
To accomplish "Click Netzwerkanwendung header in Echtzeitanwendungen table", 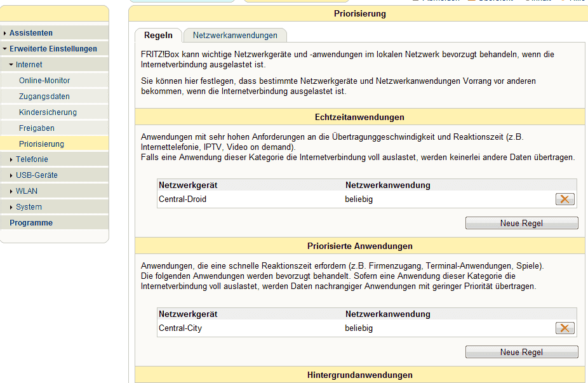I will tap(388, 185).
